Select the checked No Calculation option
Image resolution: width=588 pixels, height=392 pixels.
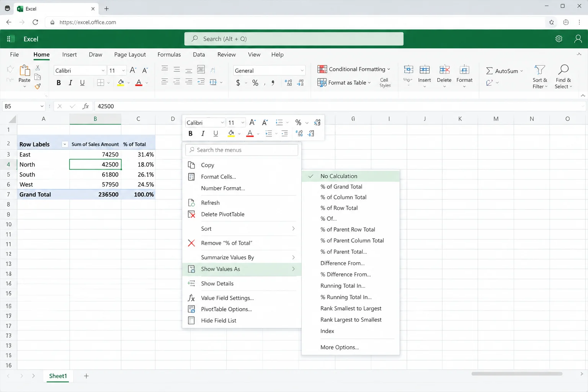coord(351,176)
